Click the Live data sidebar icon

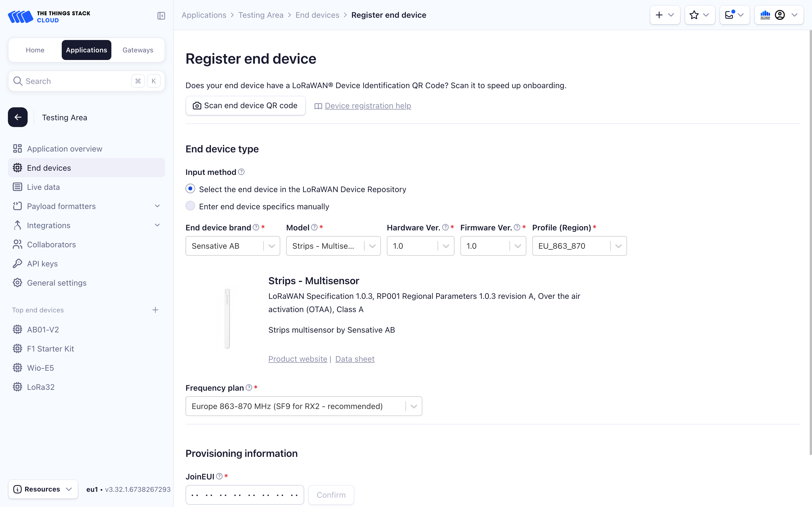pyautogui.click(x=17, y=186)
